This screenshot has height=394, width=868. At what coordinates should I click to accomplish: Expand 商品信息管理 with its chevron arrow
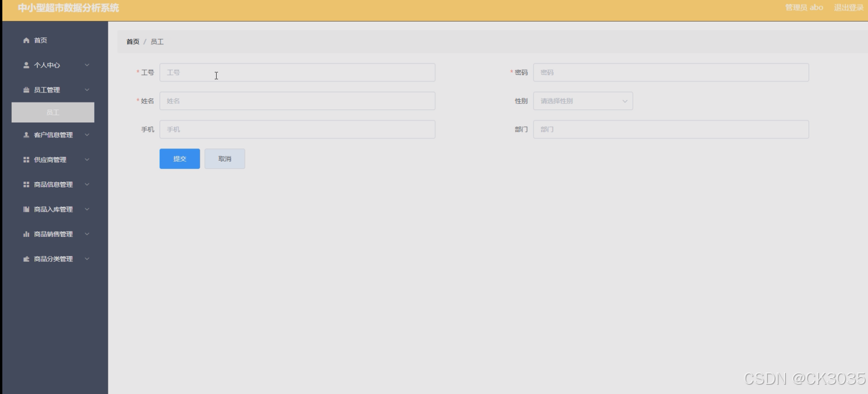click(x=87, y=184)
